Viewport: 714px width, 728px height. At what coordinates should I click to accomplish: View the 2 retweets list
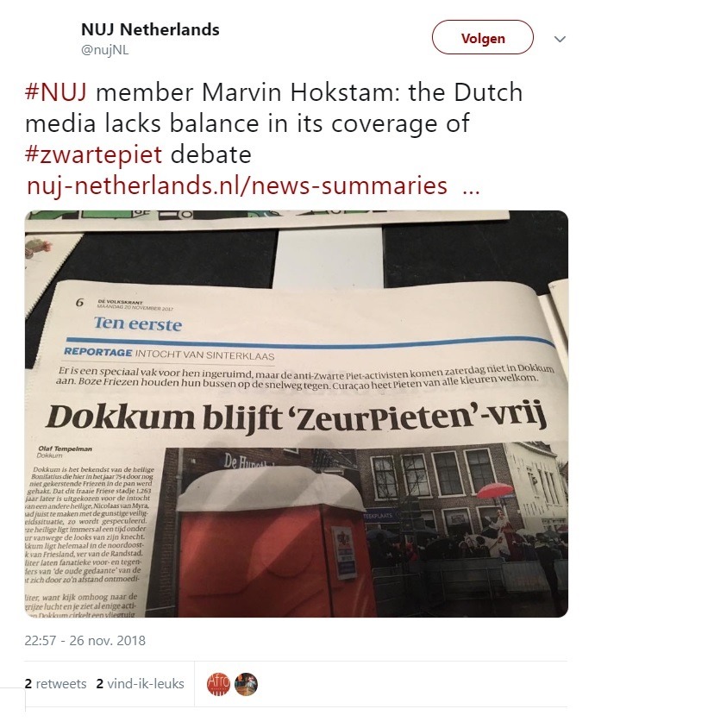click(55, 683)
